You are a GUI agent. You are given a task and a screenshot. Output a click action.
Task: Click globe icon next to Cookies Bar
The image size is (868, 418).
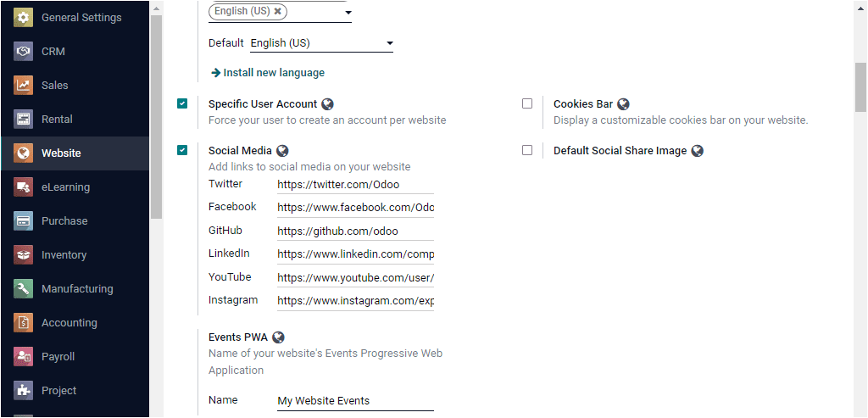point(623,104)
